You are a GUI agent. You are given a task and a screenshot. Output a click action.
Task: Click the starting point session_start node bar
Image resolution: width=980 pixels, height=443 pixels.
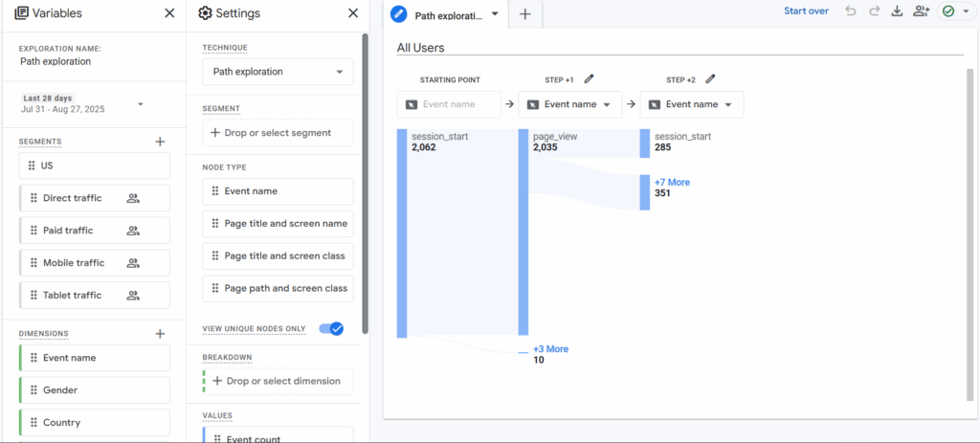[x=402, y=233]
